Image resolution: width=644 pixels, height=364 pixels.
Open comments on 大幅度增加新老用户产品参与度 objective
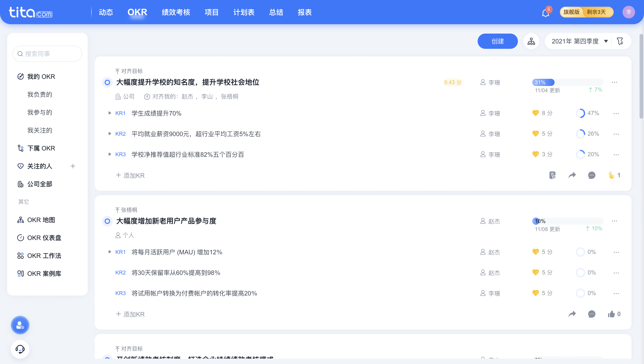(x=592, y=314)
